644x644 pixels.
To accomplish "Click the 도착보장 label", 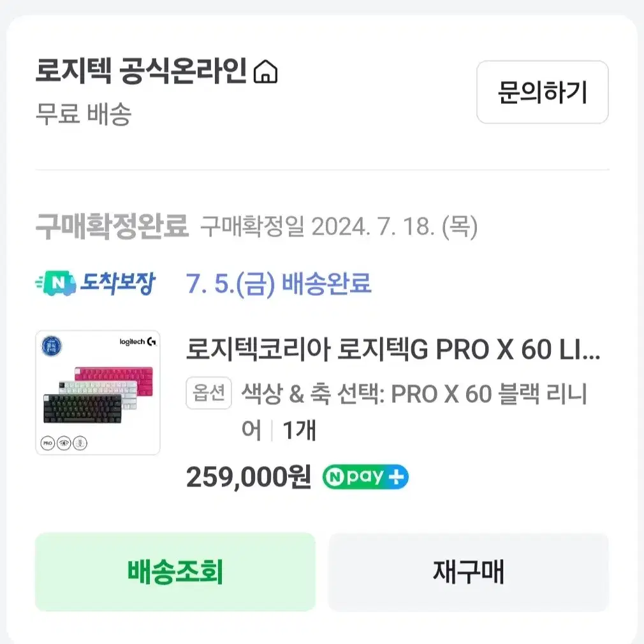I will (118, 283).
